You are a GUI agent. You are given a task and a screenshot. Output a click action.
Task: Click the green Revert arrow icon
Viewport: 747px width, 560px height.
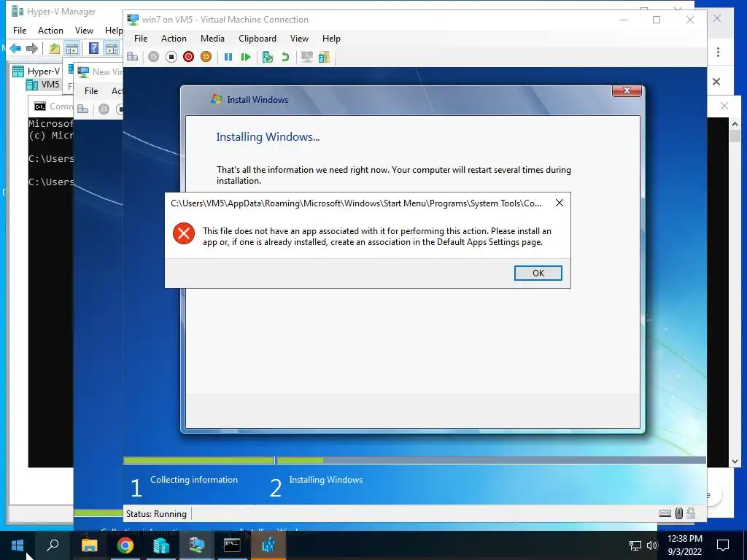pyautogui.click(x=285, y=57)
